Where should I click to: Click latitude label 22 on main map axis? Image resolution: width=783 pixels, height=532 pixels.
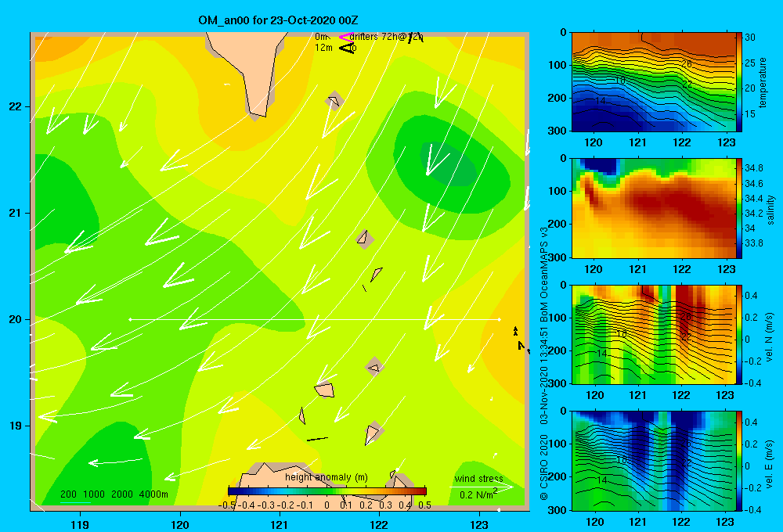click(16, 106)
